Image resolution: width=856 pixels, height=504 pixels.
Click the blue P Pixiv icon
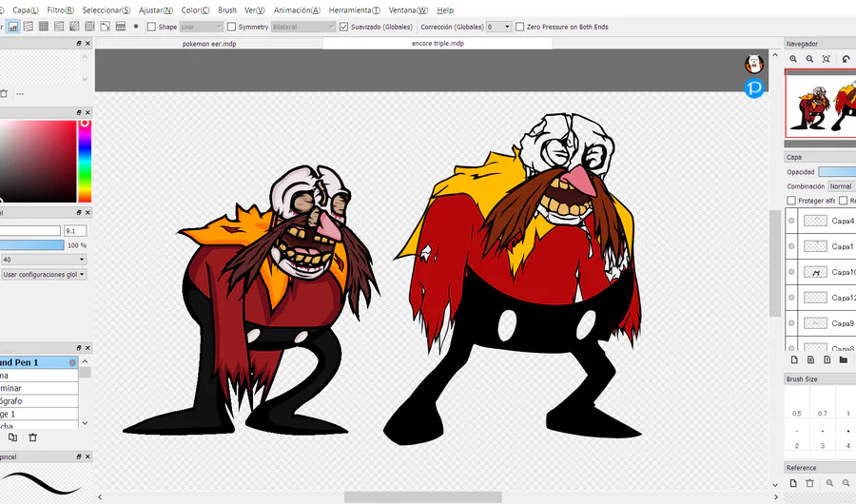(x=754, y=87)
